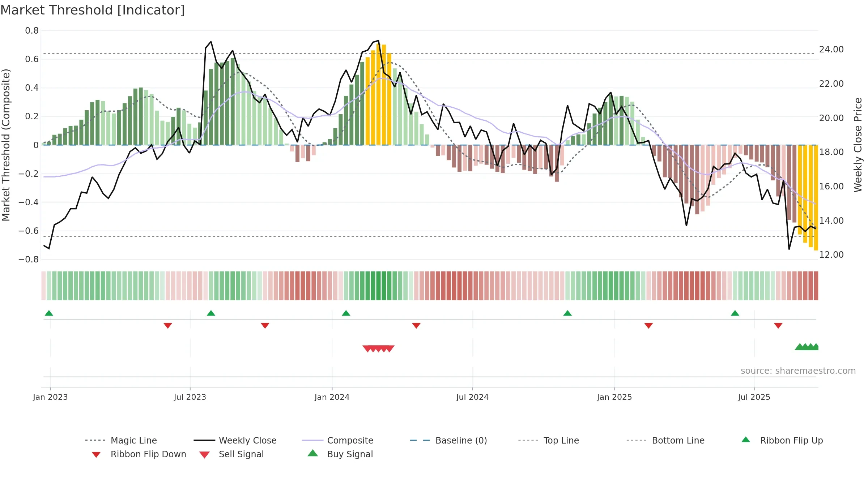
Task: Click the ribbon flip up marker after Jan 2024
Action: (x=346, y=313)
